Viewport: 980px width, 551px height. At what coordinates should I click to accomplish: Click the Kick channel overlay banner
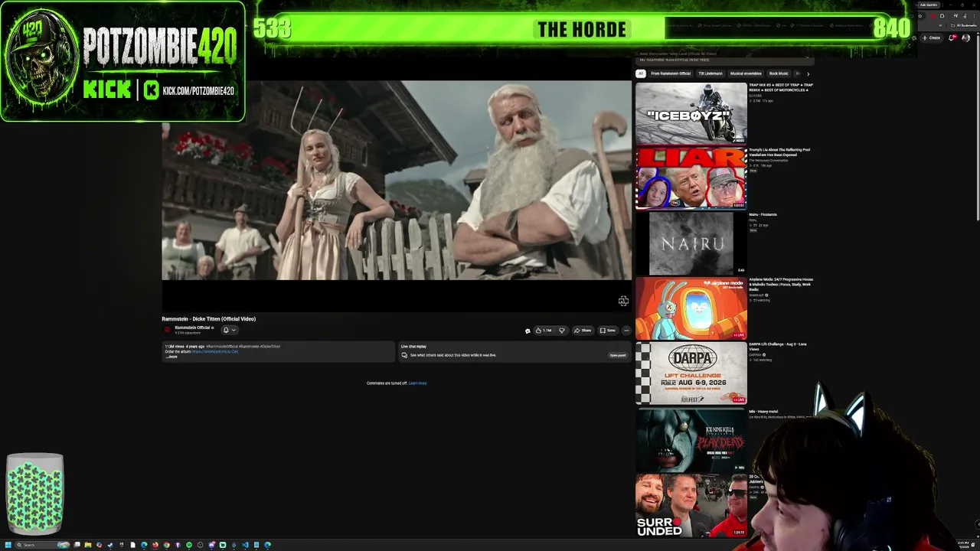point(122,61)
